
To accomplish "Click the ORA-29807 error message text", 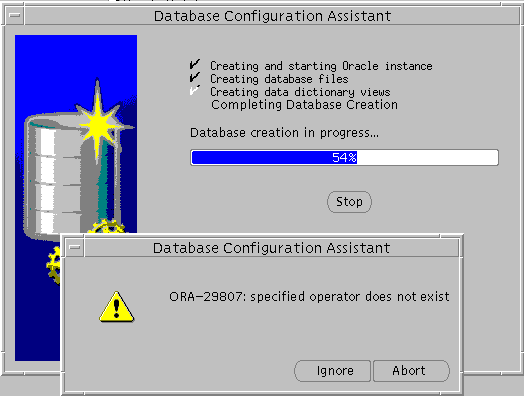I will pyautogui.click(x=309, y=297).
